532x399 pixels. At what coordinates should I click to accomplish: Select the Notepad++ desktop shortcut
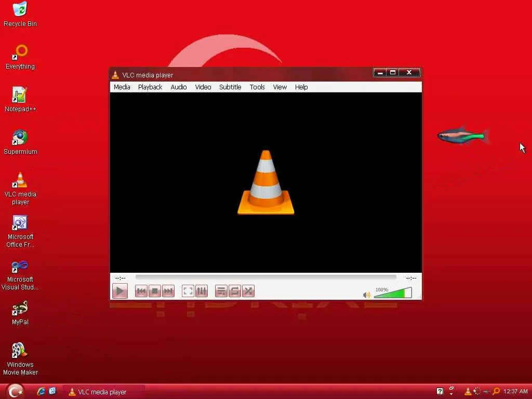pos(20,99)
